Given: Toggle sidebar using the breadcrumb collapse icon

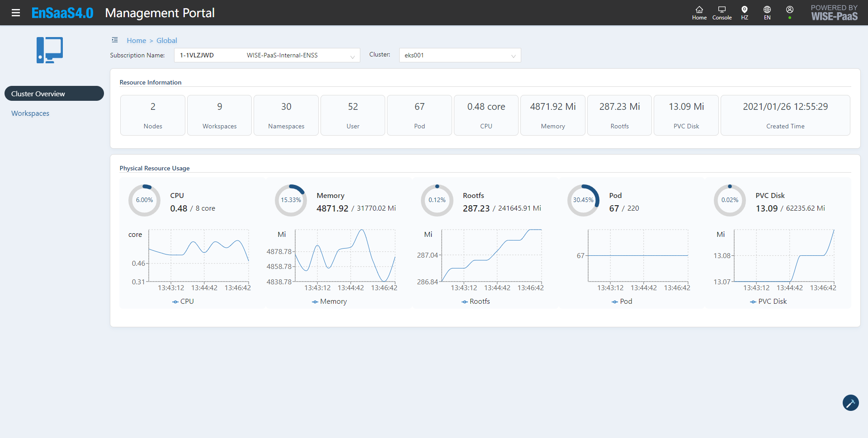Looking at the screenshot, I should [115, 40].
